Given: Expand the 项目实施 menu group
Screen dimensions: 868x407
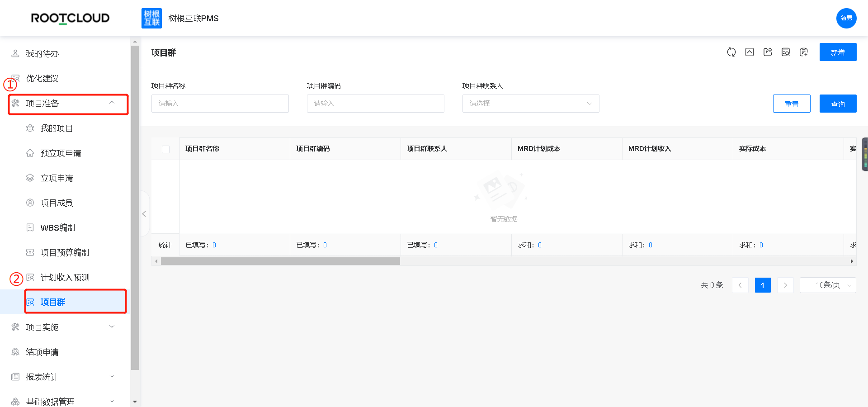Looking at the screenshot, I should tap(65, 327).
